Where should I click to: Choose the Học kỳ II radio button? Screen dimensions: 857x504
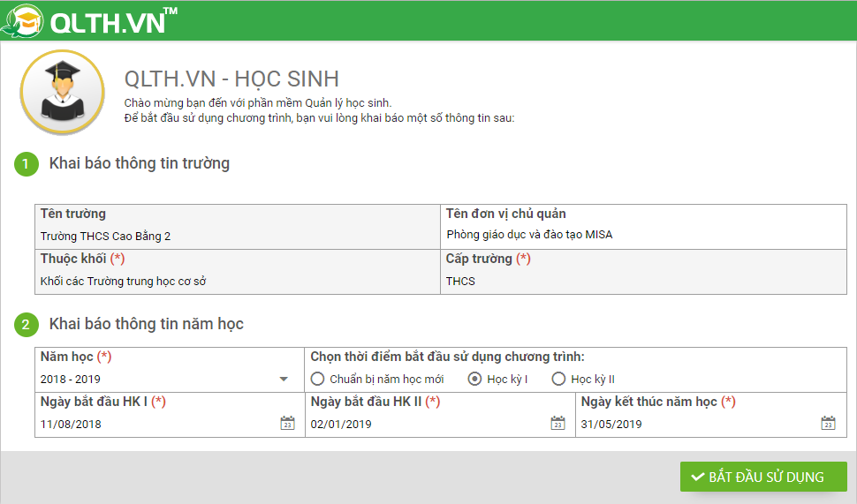558,380
